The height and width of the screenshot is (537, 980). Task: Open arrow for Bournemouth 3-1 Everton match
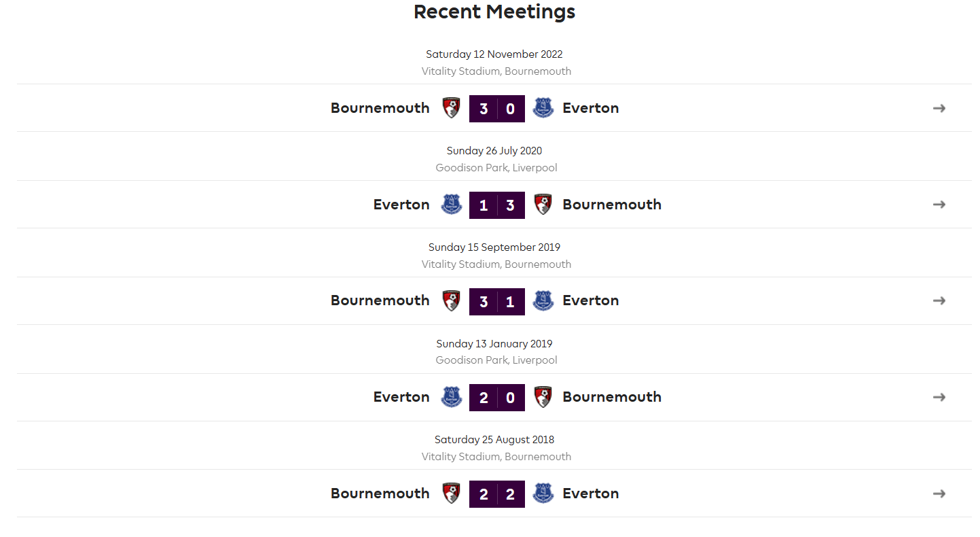(939, 300)
